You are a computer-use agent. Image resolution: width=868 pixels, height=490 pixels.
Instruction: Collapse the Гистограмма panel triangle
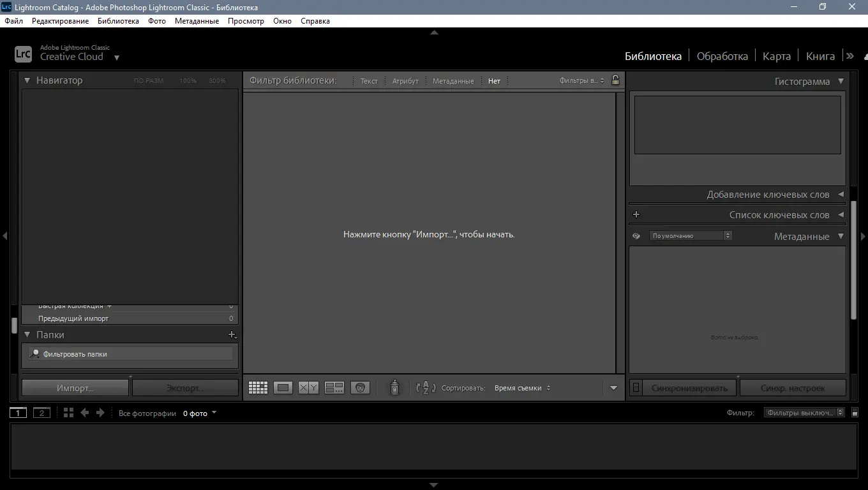pos(841,81)
